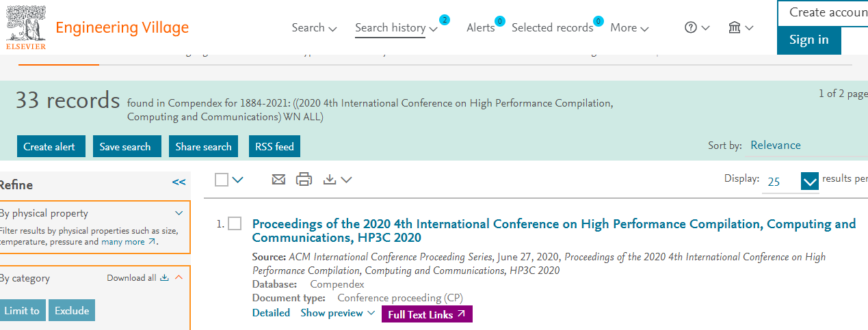Click Download all in By category
Image resolution: width=868 pixels, height=330 pixels.
[137, 278]
